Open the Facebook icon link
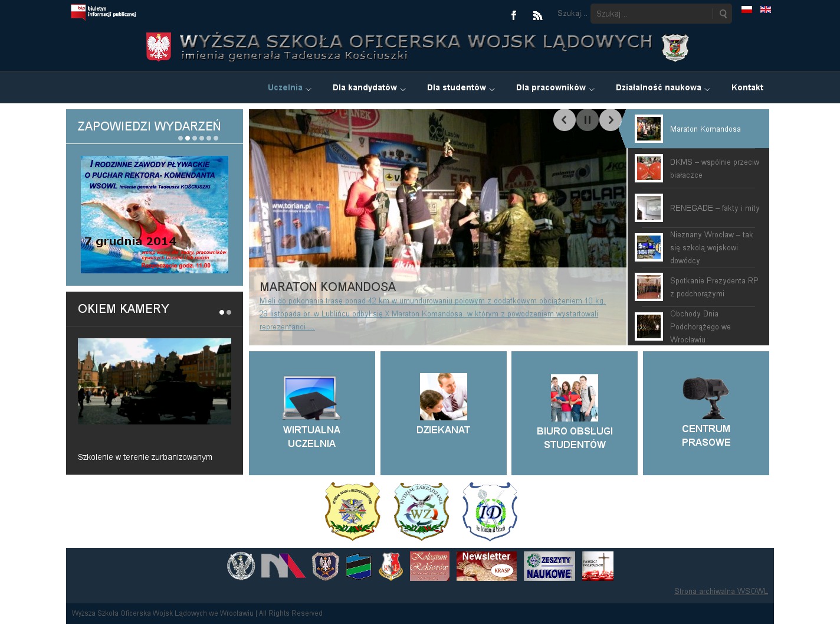This screenshot has width=840, height=624. (x=514, y=15)
